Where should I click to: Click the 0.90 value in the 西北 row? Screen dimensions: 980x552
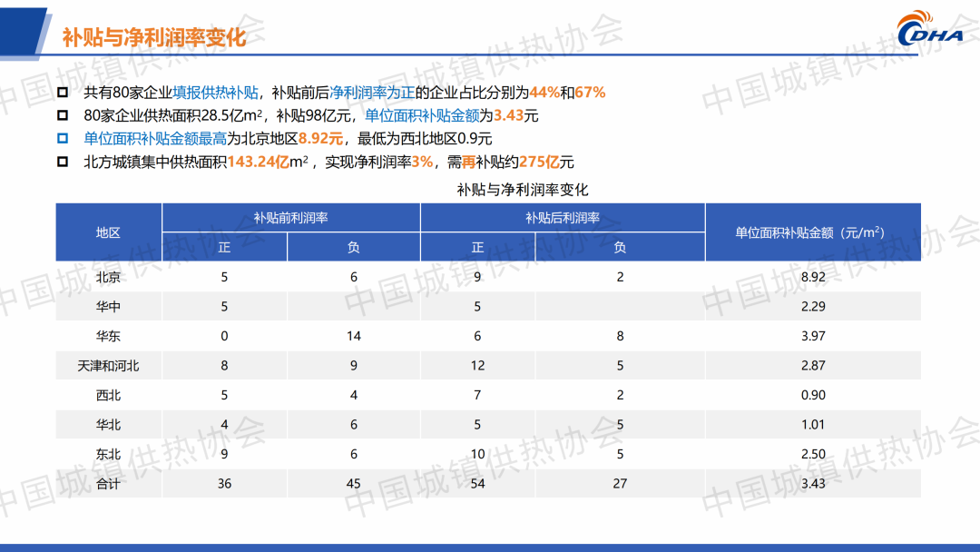coord(813,395)
